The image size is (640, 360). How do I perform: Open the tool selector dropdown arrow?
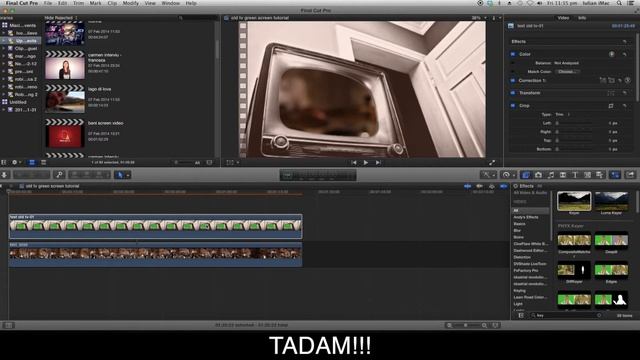click(128, 175)
